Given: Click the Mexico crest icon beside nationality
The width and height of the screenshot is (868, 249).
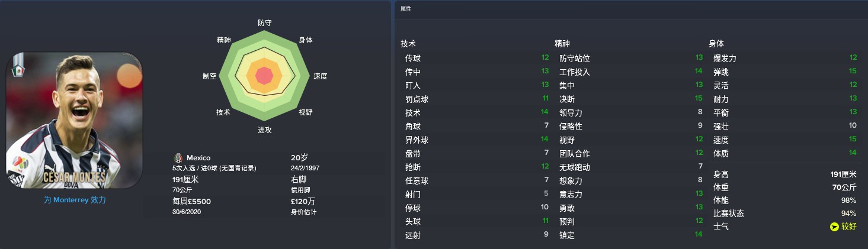Looking at the screenshot, I should [x=178, y=158].
